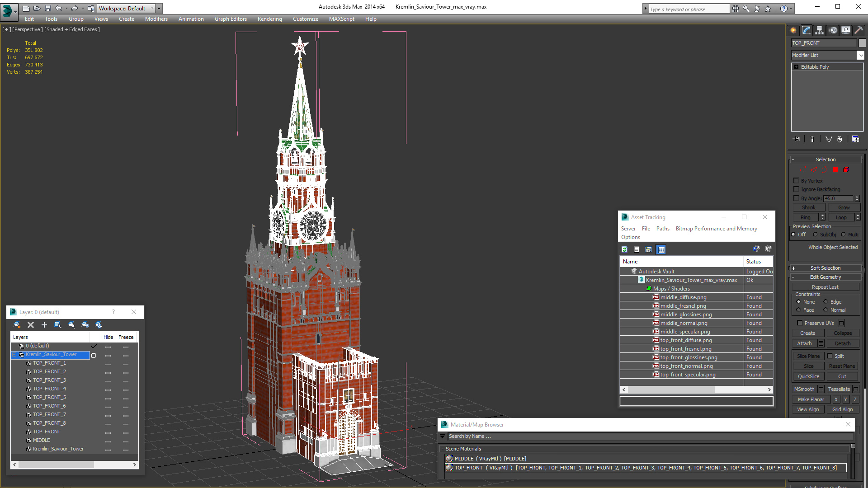Collapse Scene Materials group

(443, 449)
